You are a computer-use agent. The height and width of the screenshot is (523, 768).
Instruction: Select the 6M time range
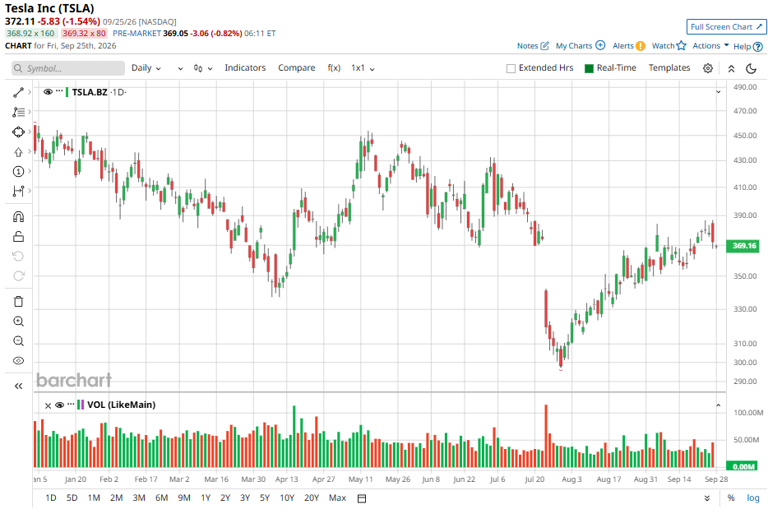pyautogui.click(x=162, y=498)
